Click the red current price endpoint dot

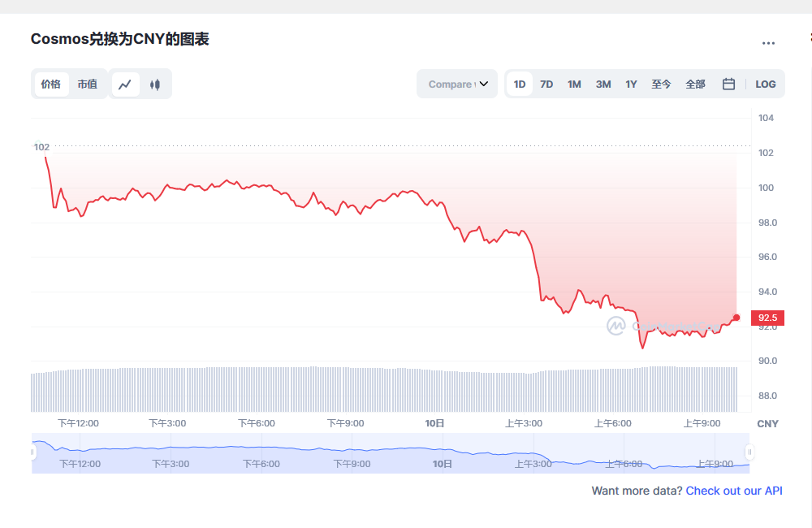(x=736, y=318)
